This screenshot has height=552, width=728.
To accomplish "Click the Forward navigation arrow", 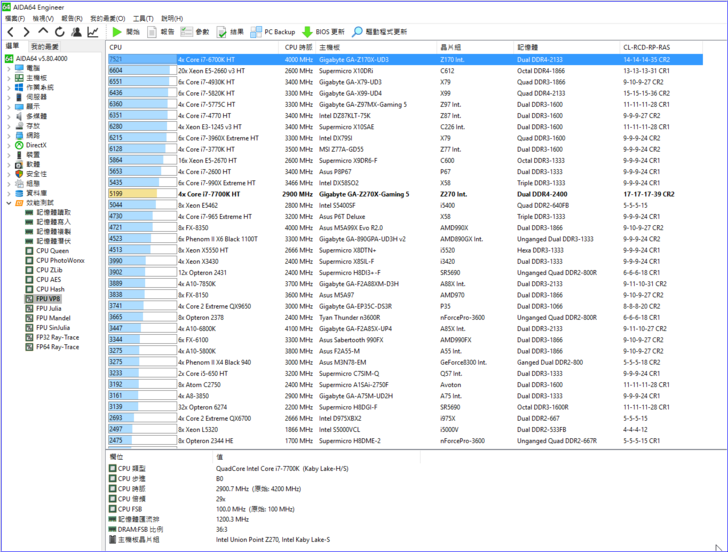I will 27,32.
